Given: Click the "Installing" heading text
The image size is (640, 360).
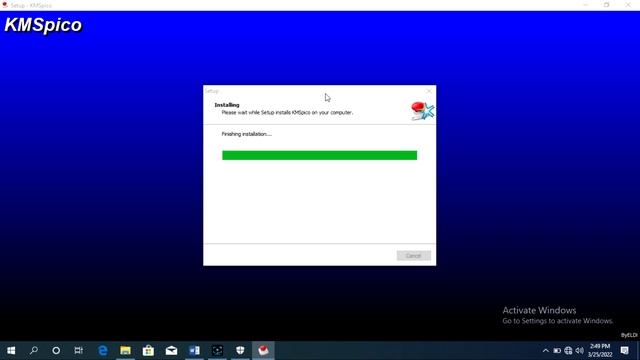Looking at the screenshot, I should [227, 105].
